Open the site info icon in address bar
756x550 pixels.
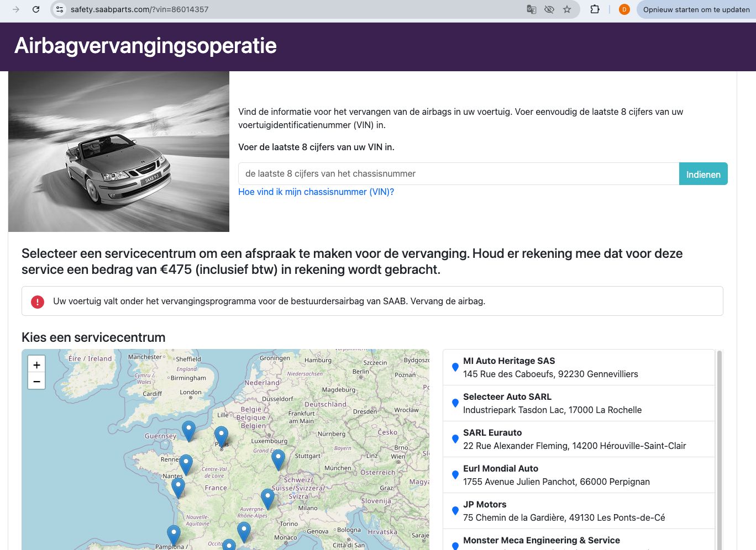pyautogui.click(x=60, y=9)
